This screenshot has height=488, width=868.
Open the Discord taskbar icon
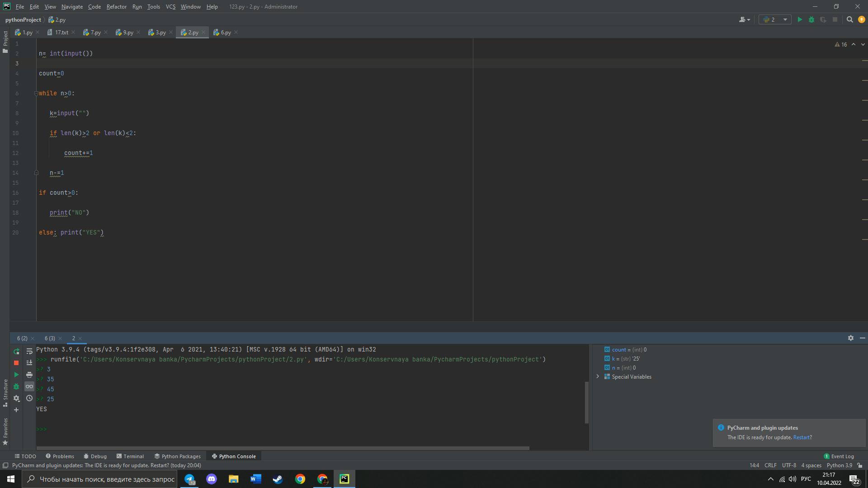[x=212, y=479]
